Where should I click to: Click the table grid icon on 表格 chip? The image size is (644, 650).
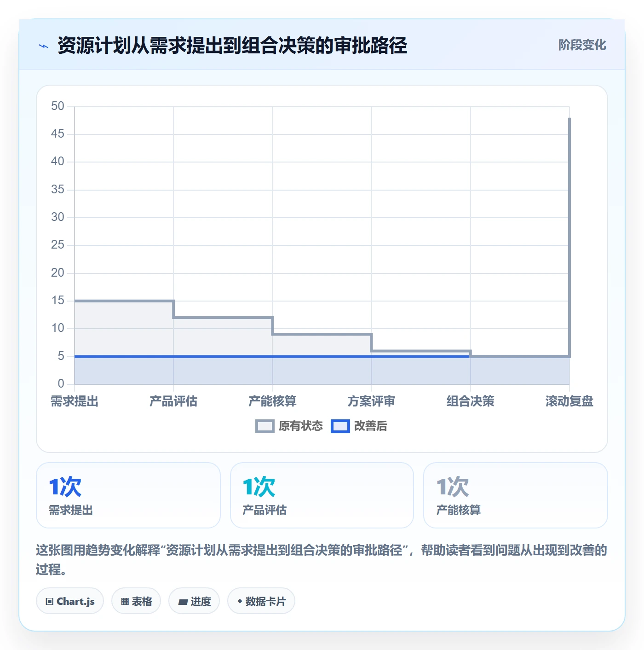click(125, 601)
